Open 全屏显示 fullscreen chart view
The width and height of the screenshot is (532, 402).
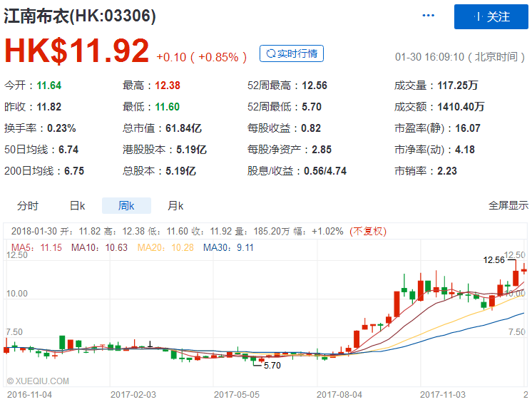[508, 205]
